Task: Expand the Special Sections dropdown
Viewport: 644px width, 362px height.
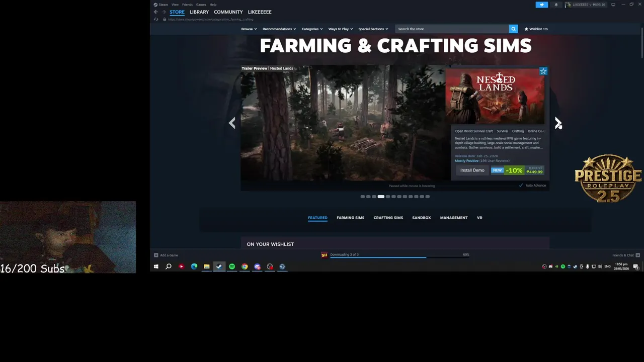Action: click(373, 29)
